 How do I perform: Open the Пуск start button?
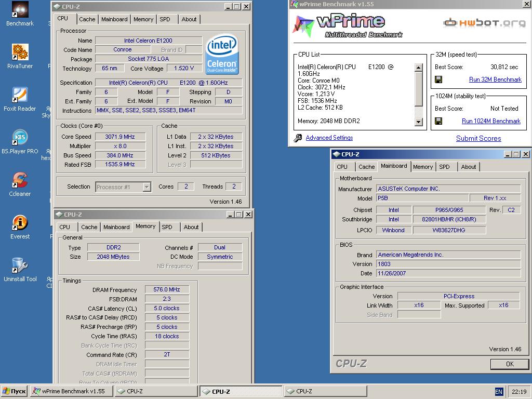point(14,391)
